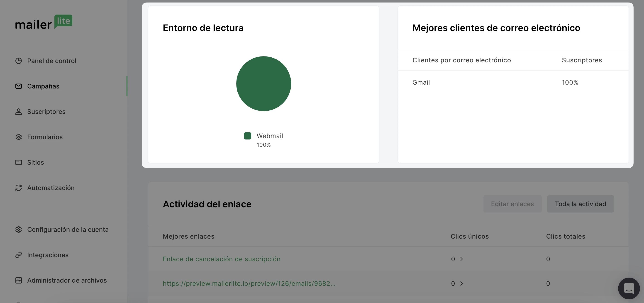Screen dimensions: 644x303
Task: Click the Sitios browser icon
Action: (19, 163)
